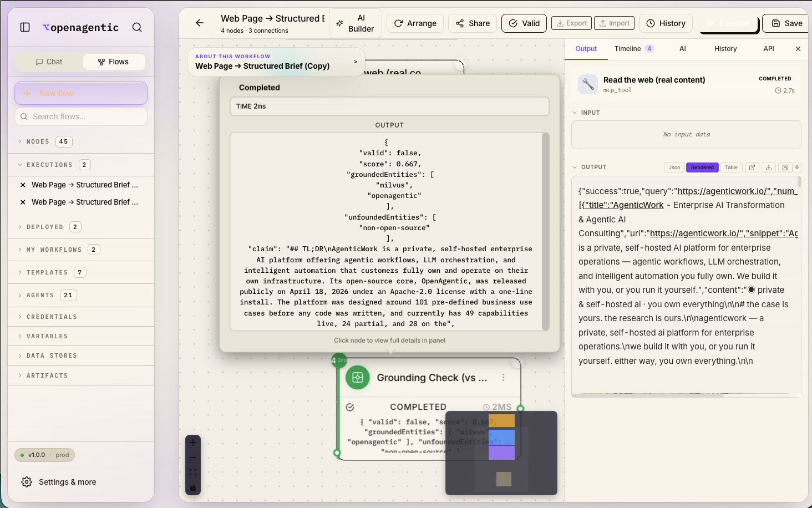This screenshot has height=508, width=812.
Task: Click the openagentic logo
Action: [81, 28]
